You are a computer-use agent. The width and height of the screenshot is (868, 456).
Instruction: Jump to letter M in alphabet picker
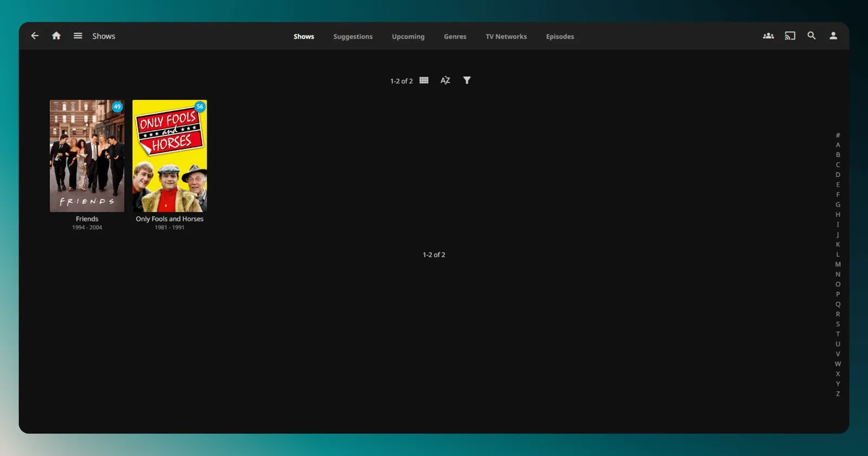[x=838, y=264]
